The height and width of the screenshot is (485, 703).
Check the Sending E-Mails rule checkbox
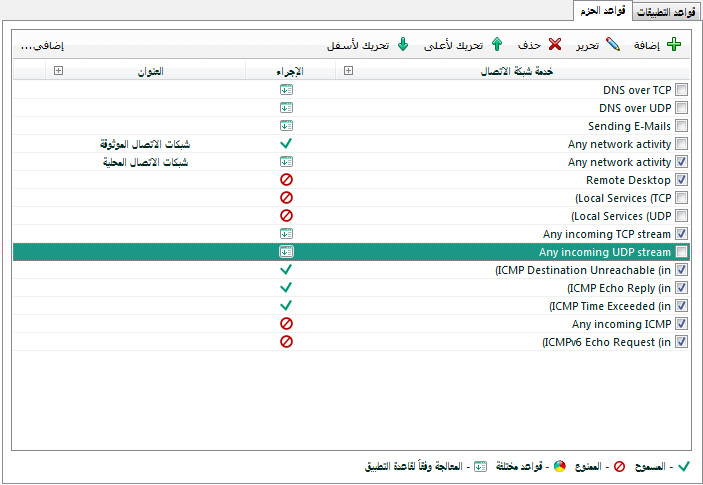(x=681, y=126)
